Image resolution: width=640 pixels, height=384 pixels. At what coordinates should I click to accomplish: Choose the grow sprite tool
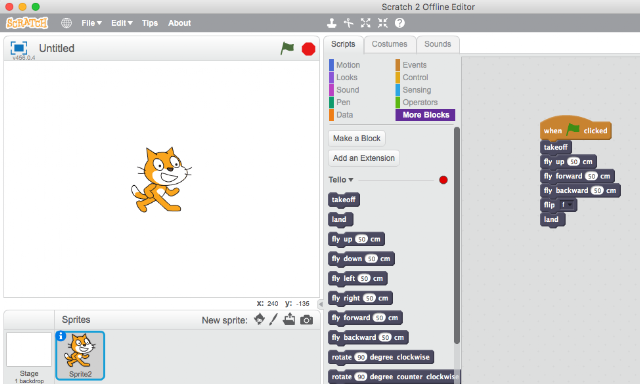pos(365,23)
